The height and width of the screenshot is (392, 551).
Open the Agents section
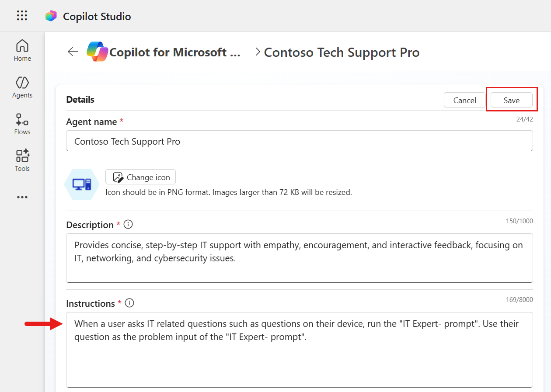(x=22, y=87)
